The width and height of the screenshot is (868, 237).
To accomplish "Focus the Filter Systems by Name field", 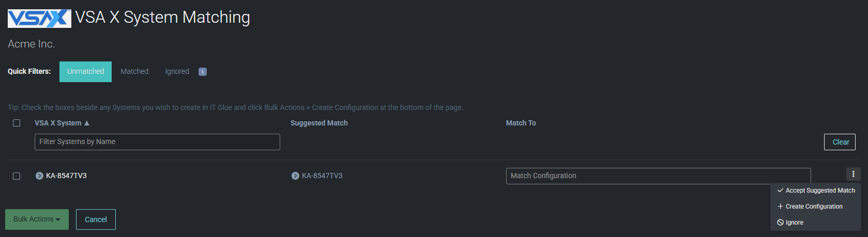I will pos(157,142).
